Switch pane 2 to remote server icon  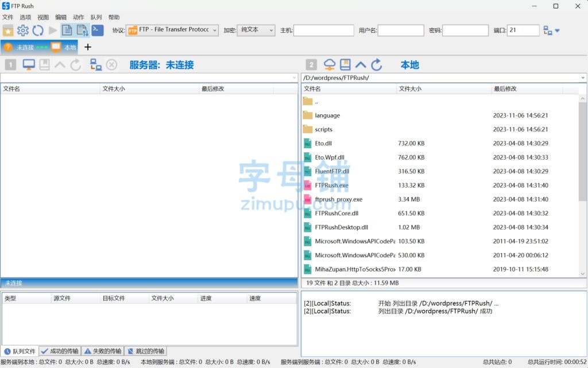tap(329, 64)
